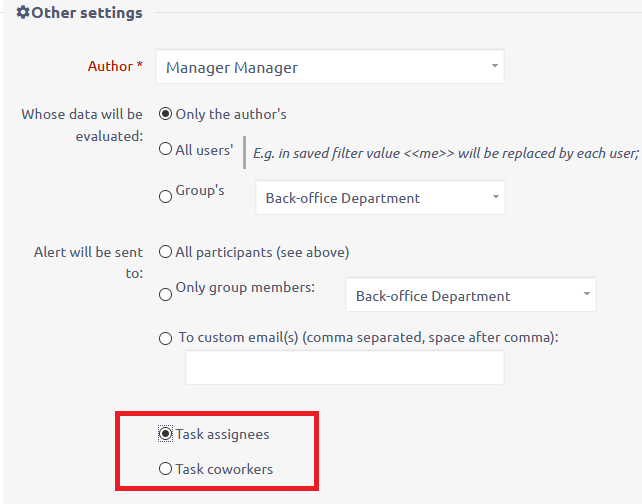The height and width of the screenshot is (504, 642).
Task: Select the To custom email(s) radio option
Action: point(166,338)
